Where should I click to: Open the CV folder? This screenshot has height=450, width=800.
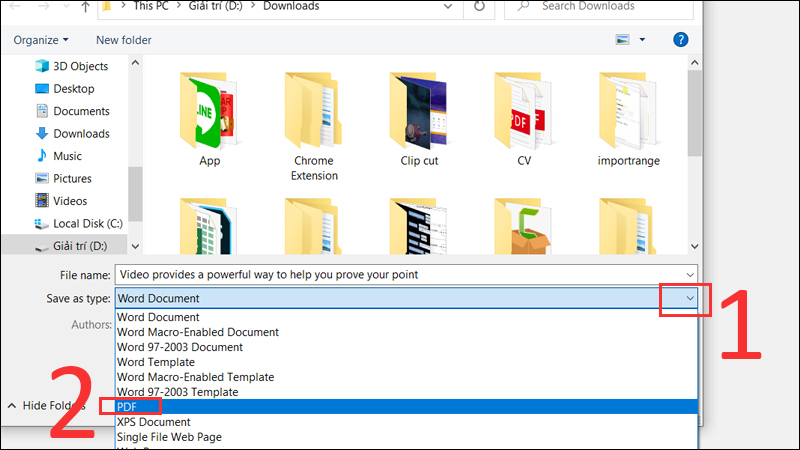click(x=523, y=115)
